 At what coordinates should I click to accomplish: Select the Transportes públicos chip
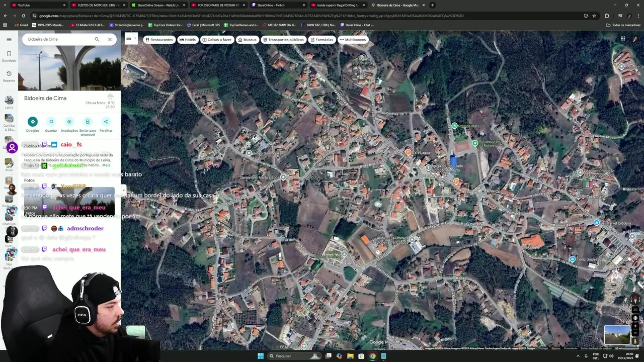click(x=284, y=40)
